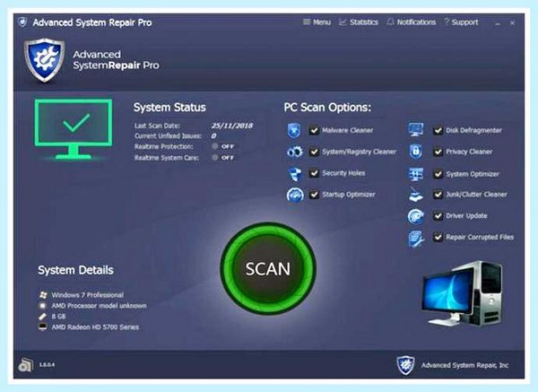
Task: Click the 8 GB memory text
Action: [x=58, y=316]
